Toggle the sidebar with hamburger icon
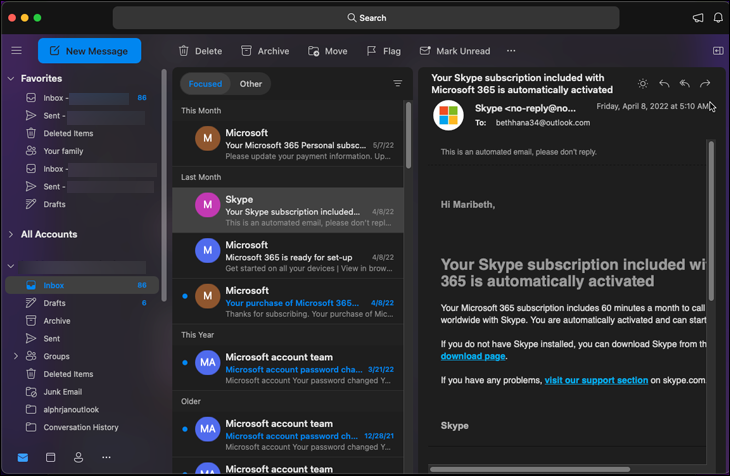 click(16, 51)
